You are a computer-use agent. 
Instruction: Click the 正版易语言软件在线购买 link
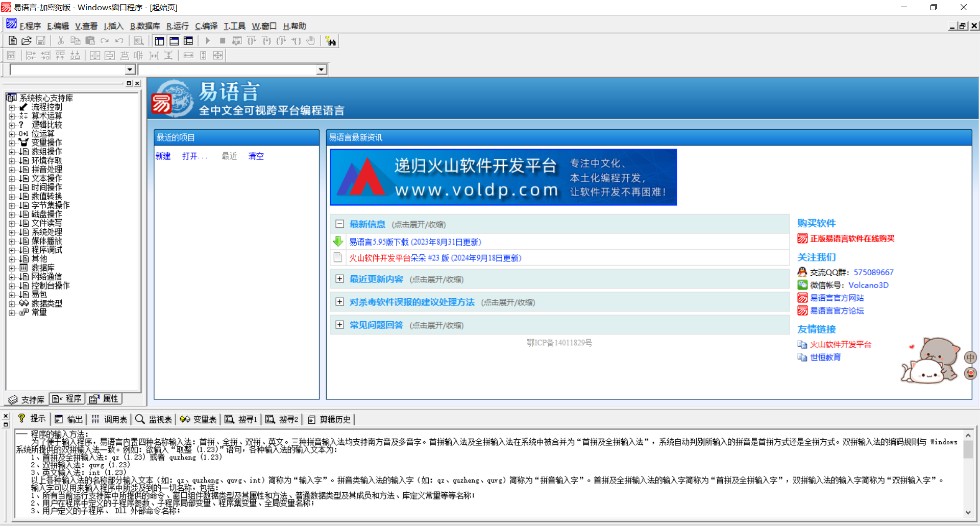(x=852, y=238)
